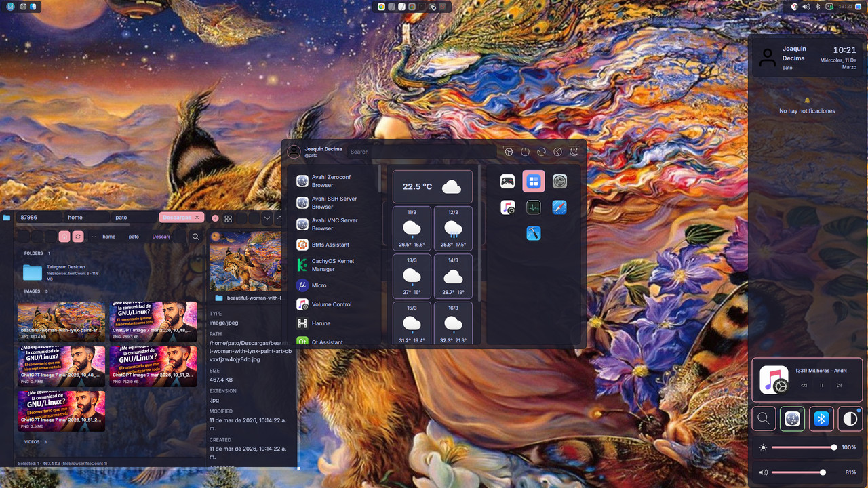This screenshot has height=488, width=868.
Task: Switch to the pato tab in file browser
Action: pos(134,218)
